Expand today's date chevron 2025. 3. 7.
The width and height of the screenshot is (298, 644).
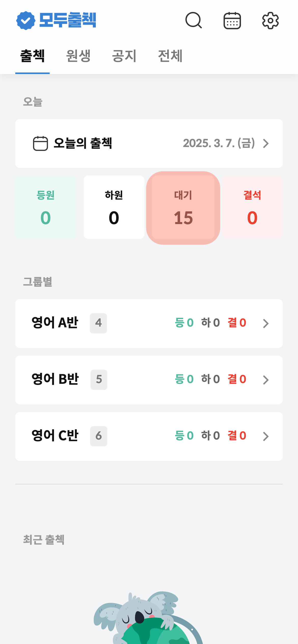(x=266, y=143)
